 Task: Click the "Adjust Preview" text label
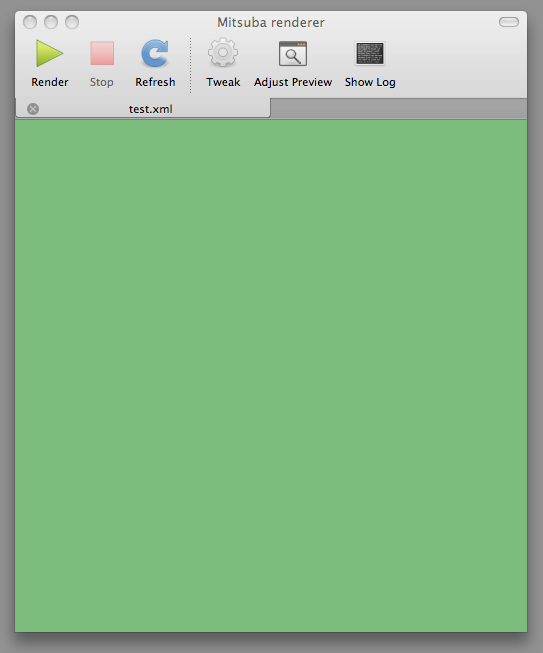coord(293,82)
